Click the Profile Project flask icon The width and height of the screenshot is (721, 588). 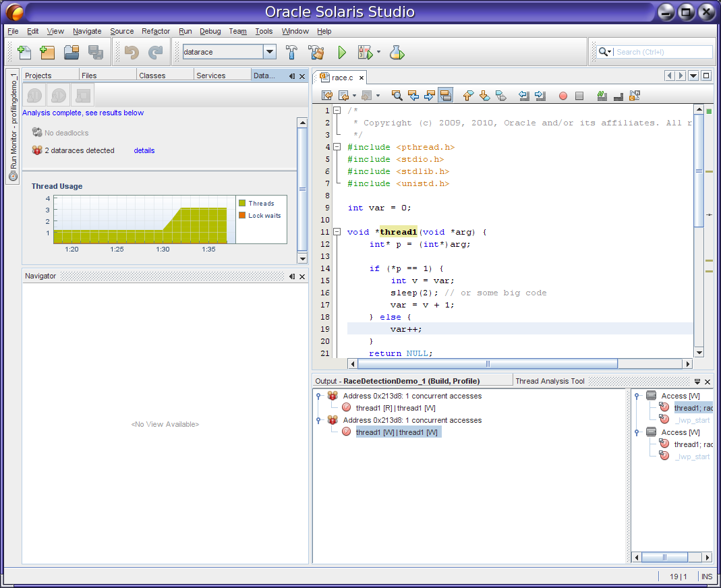tap(397, 53)
